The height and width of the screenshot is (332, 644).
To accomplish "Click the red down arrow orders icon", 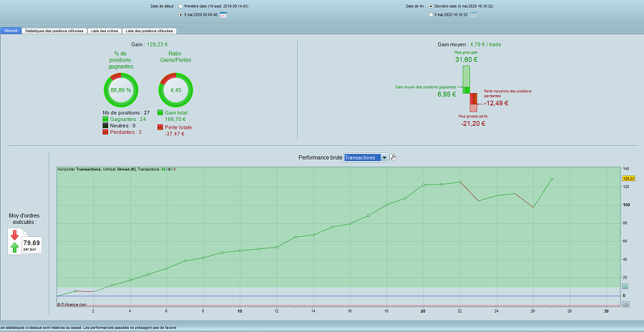I will [x=15, y=235].
